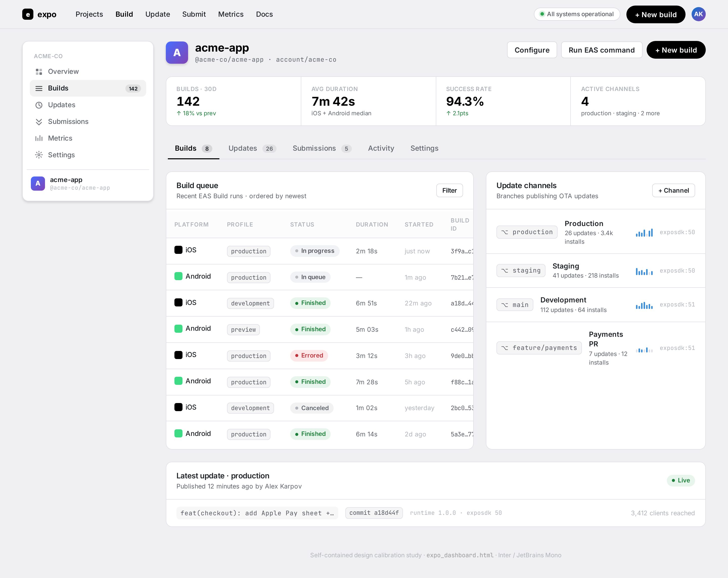Select Overview in the sidebar
The width and height of the screenshot is (728, 578).
(x=88, y=72)
